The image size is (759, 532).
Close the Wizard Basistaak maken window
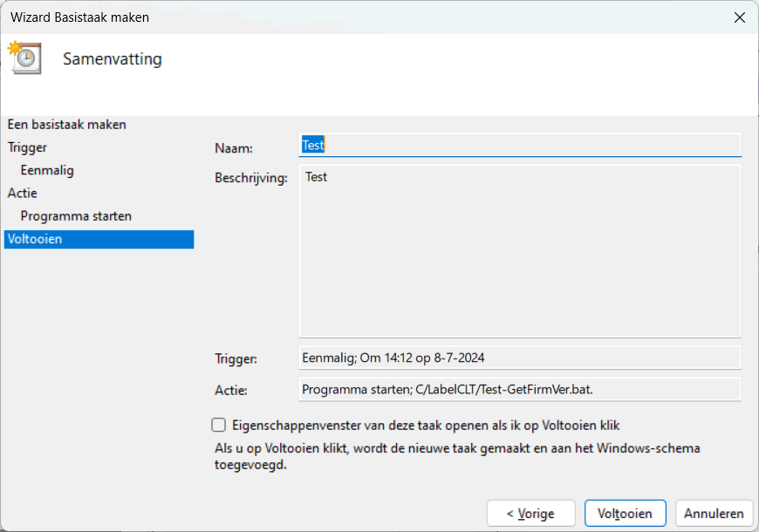coord(739,17)
